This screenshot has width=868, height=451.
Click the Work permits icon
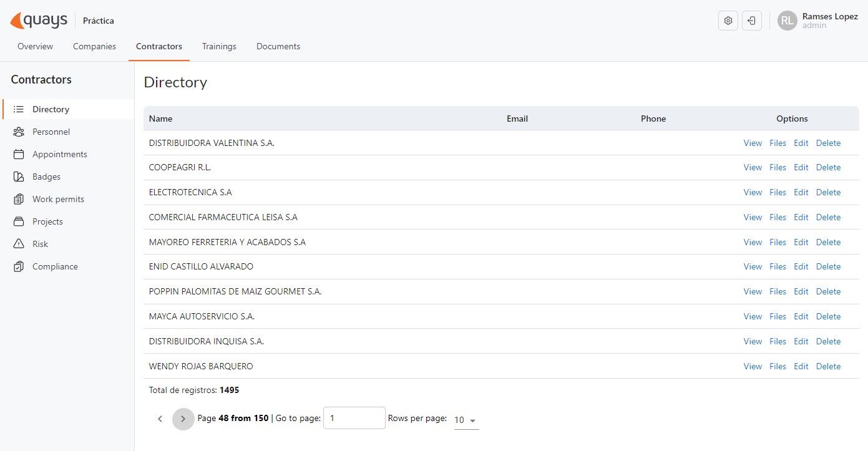pyautogui.click(x=19, y=199)
